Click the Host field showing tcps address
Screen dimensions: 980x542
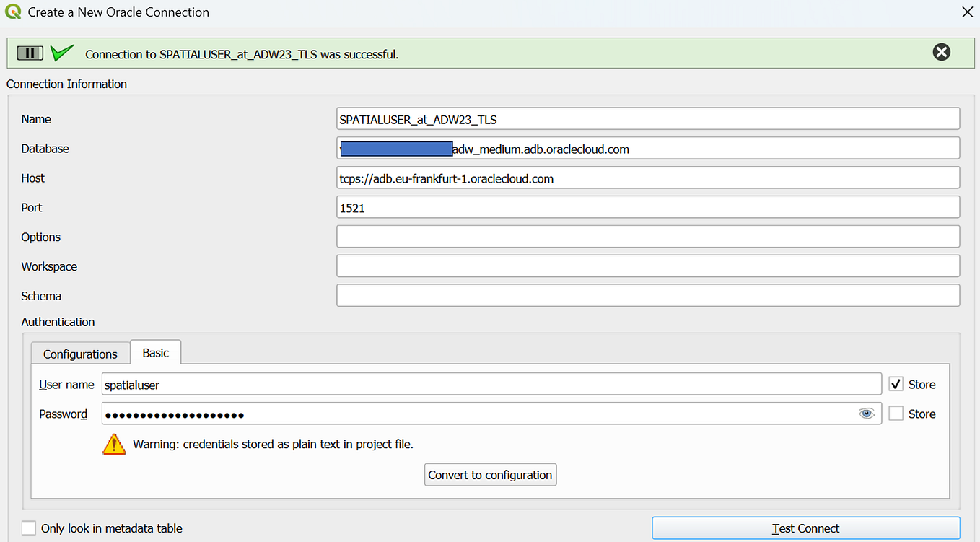click(648, 178)
